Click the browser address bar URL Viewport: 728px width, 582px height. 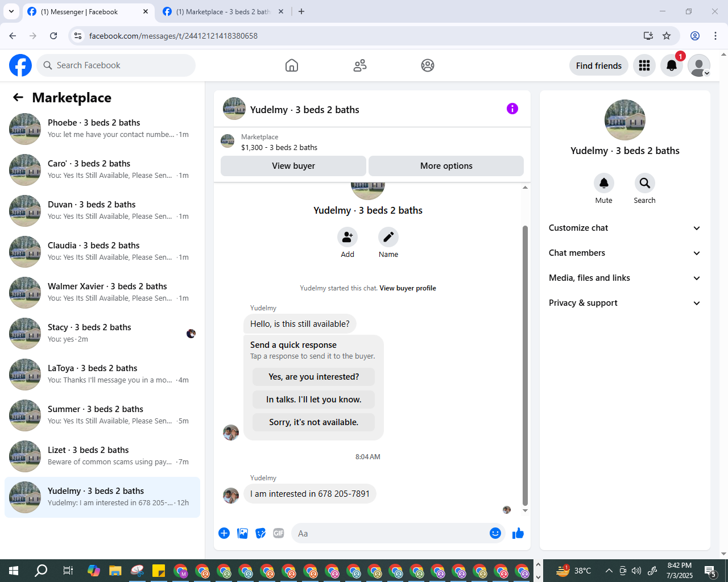(x=173, y=36)
